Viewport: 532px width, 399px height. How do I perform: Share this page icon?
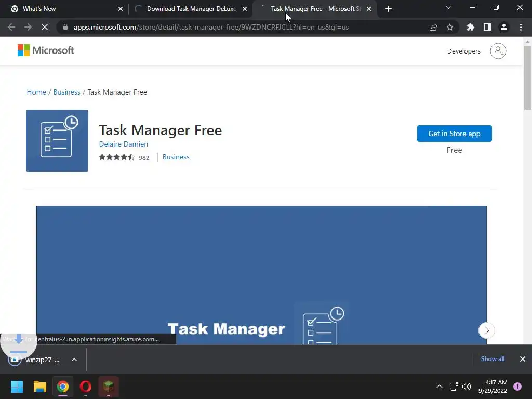(x=433, y=27)
